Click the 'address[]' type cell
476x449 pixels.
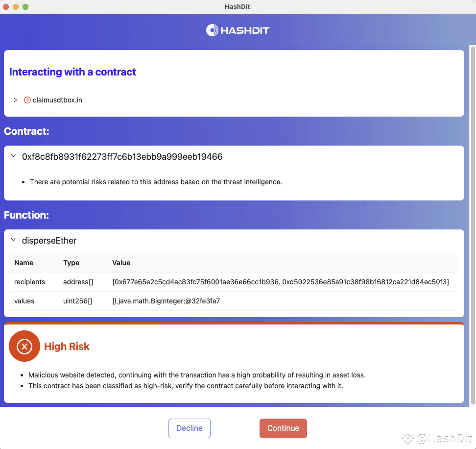point(78,282)
